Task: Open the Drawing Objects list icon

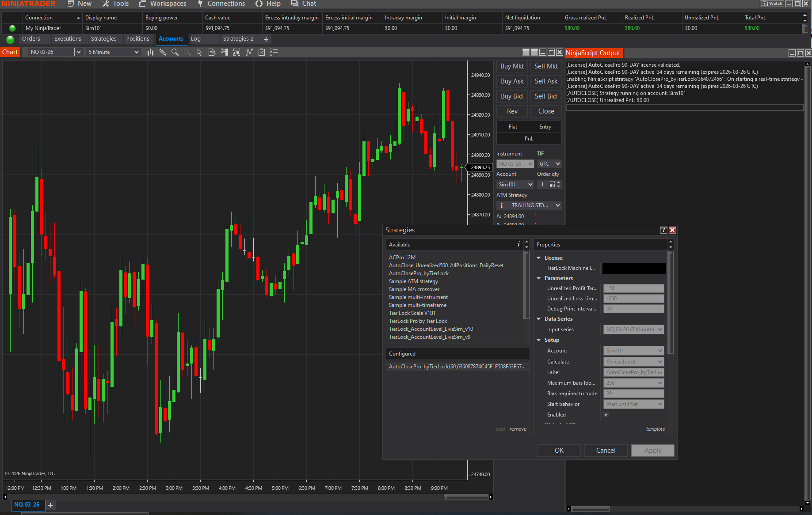Action: [x=274, y=52]
